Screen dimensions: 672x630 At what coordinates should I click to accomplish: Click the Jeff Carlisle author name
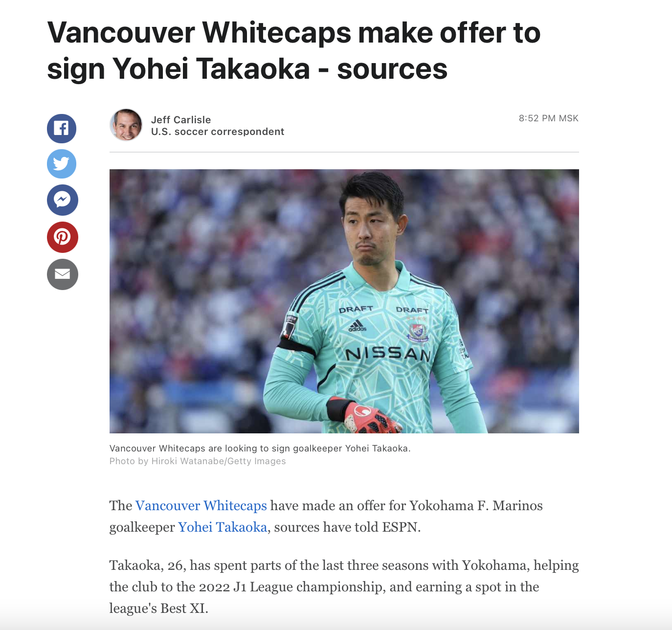tap(181, 120)
